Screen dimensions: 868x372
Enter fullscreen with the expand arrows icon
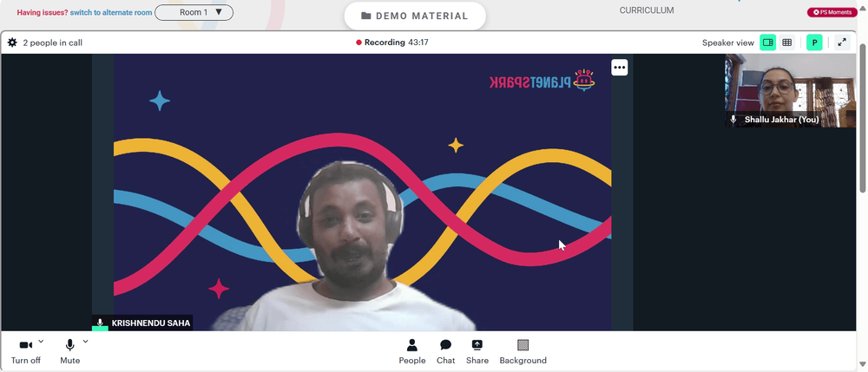(x=842, y=42)
